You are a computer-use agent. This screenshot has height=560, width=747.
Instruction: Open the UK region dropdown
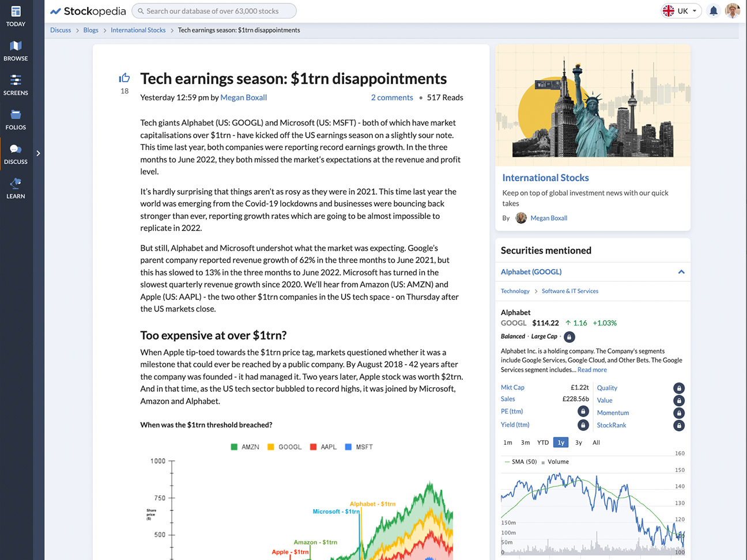(681, 11)
